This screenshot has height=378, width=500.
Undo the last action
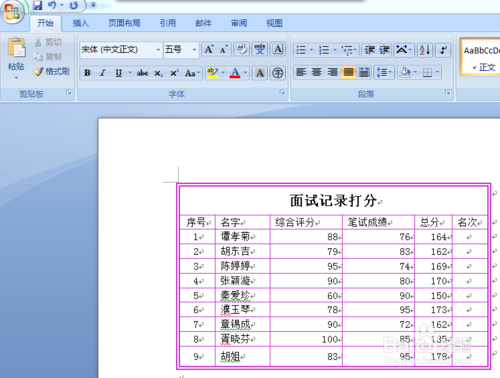52,5
